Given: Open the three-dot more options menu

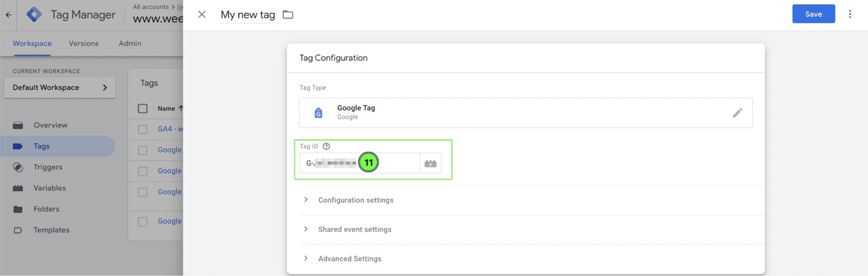Looking at the screenshot, I should point(850,14).
